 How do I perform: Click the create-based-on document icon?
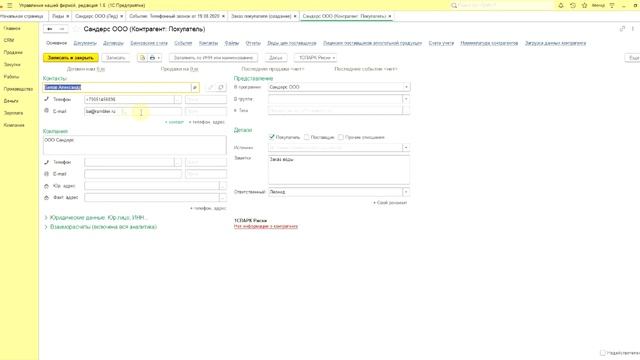pos(142,58)
